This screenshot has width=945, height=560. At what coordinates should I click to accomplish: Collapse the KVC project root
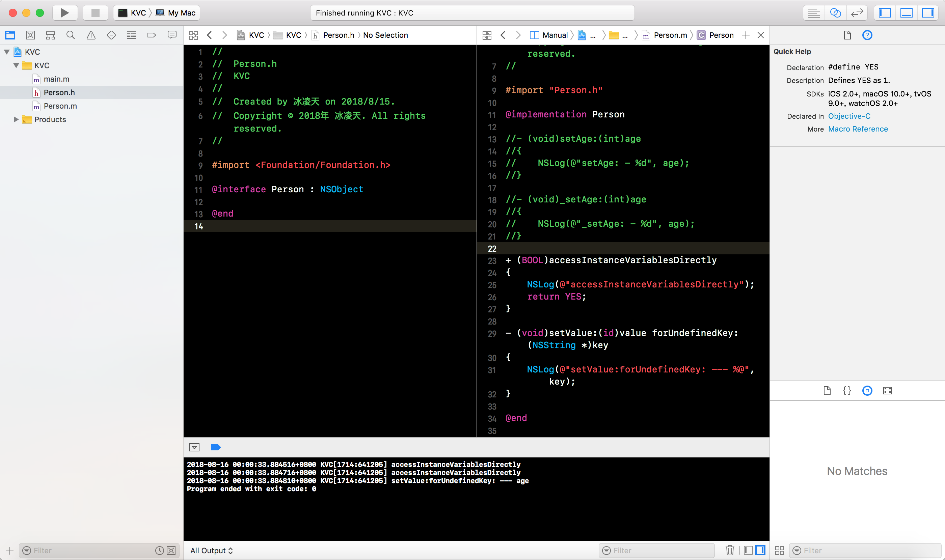point(7,52)
